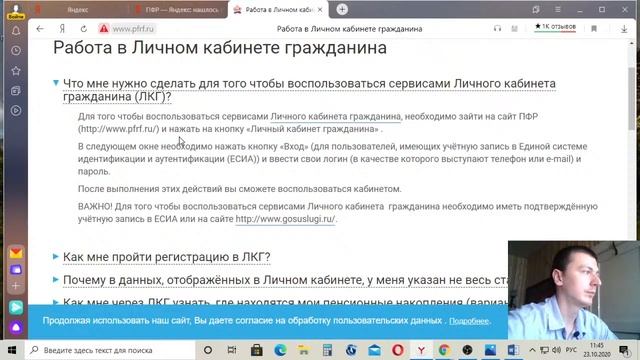Click the red security warning icon

click(x=104, y=29)
